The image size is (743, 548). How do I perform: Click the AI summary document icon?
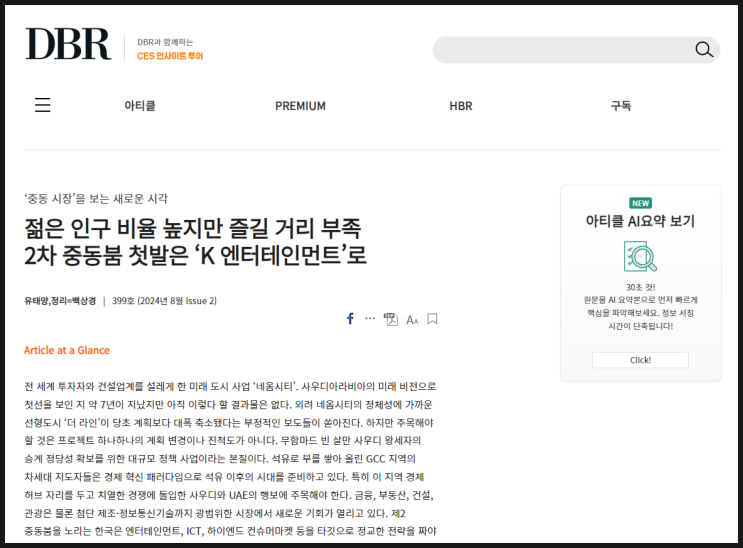[x=640, y=256]
